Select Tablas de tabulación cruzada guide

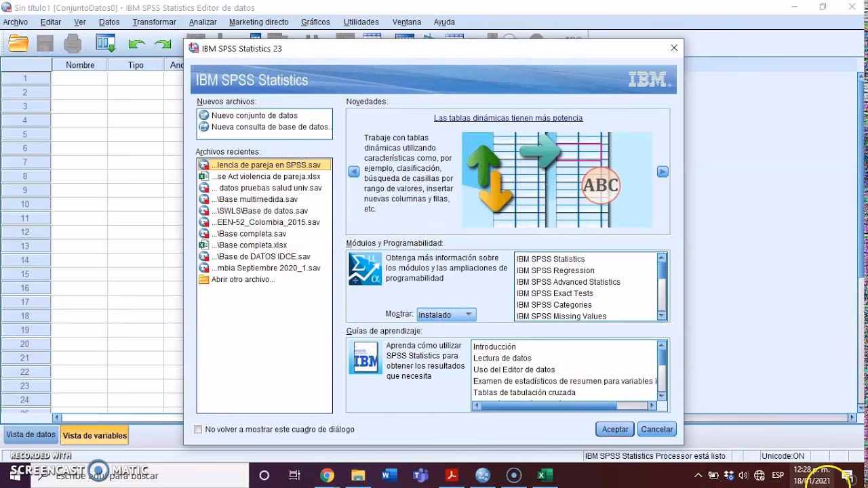coord(524,393)
